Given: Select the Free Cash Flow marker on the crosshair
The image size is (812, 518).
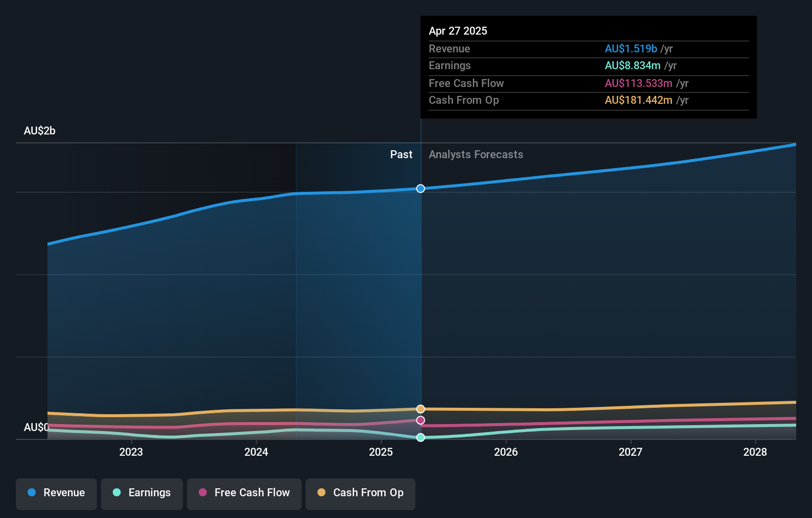Looking at the screenshot, I should (x=420, y=420).
